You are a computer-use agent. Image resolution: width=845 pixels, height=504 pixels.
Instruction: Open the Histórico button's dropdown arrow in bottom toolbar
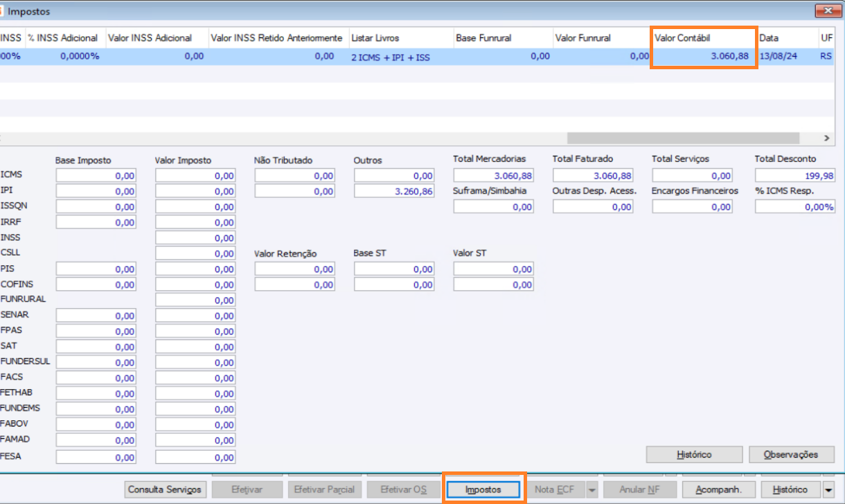[829, 489]
